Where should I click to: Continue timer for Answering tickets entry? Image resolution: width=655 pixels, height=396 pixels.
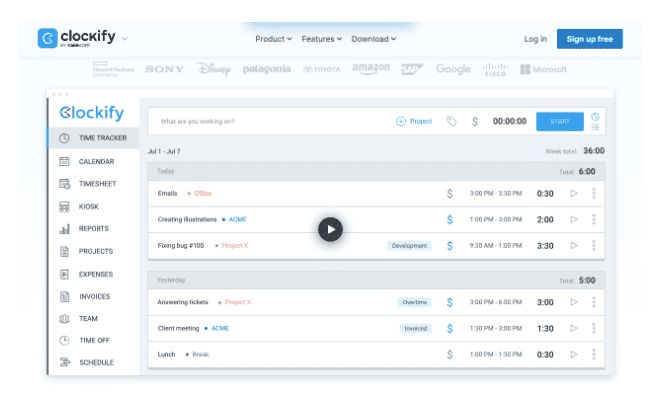(x=574, y=302)
